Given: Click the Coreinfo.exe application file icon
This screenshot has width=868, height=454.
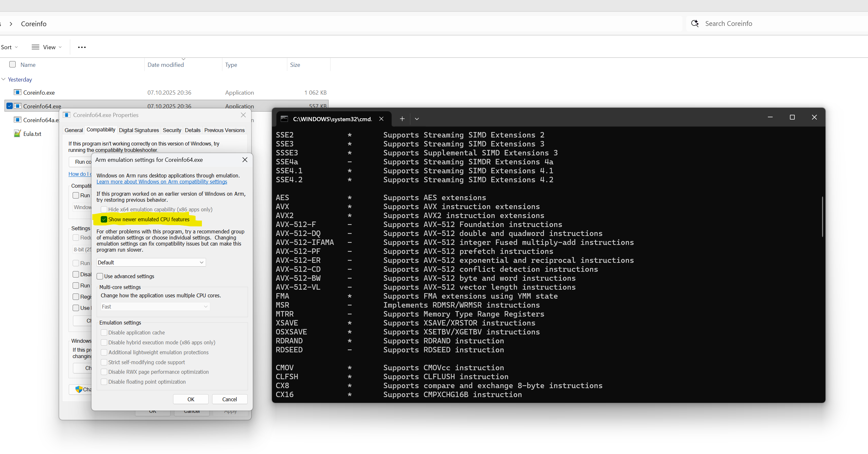Looking at the screenshot, I should coord(18,92).
